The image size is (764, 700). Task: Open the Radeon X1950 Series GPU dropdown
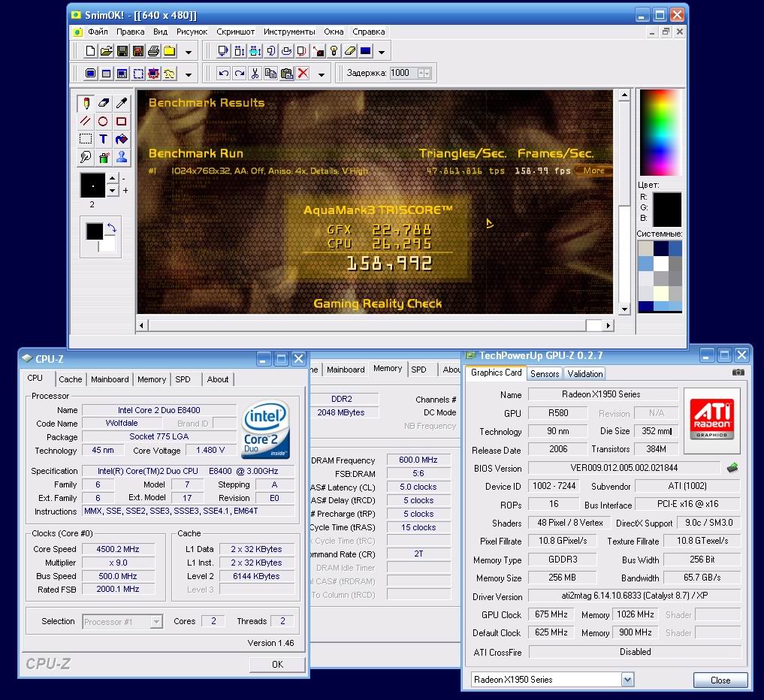click(627, 679)
